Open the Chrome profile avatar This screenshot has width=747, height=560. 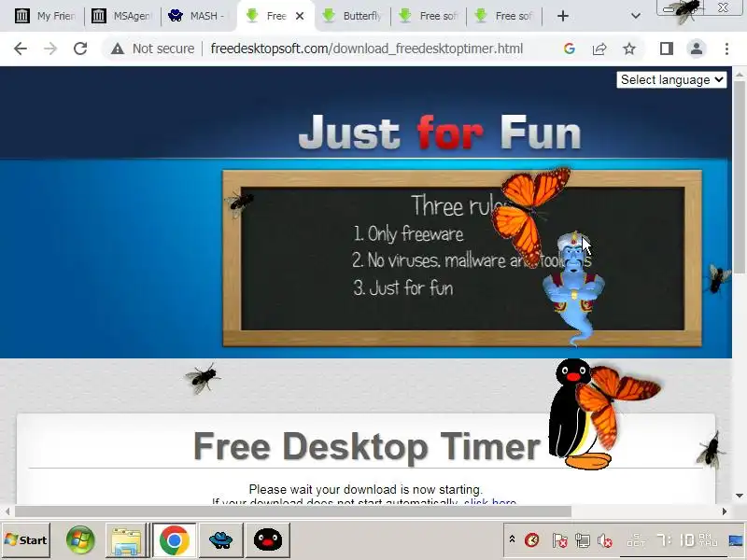tap(697, 49)
